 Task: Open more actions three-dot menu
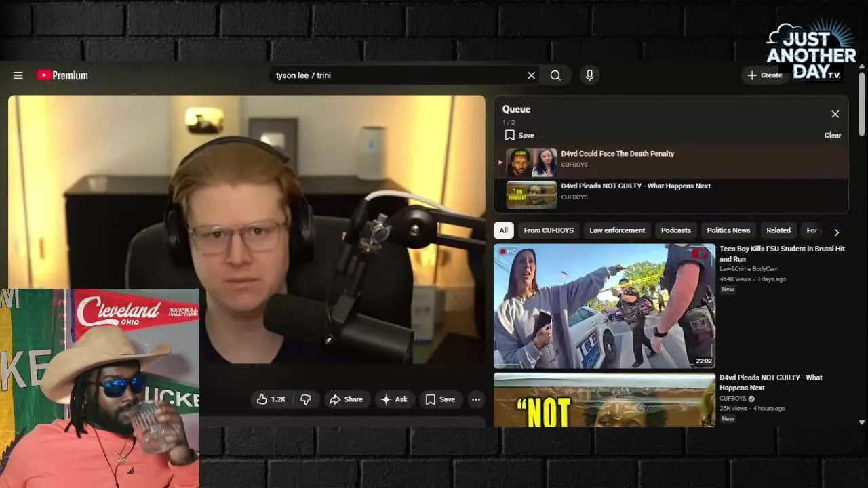[x=476, y=399]
